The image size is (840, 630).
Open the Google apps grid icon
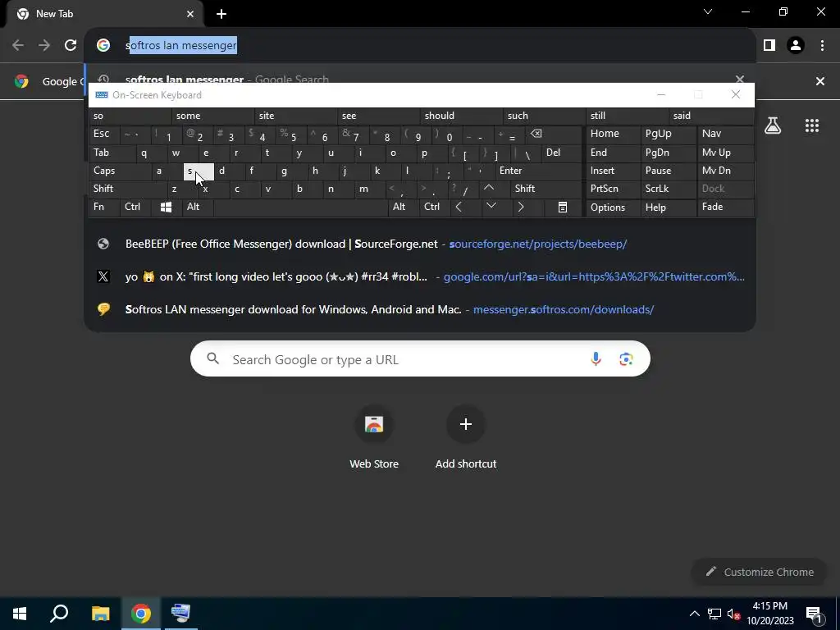pos(812,126)
